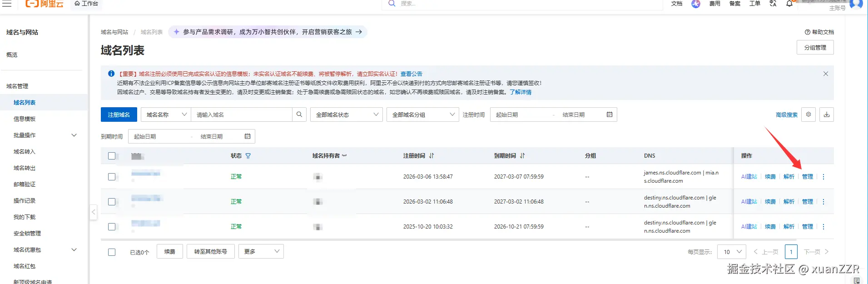Filter the status column with funnel icon
The width and height of the screenshot is (868, 284).
tap(248, 156)
